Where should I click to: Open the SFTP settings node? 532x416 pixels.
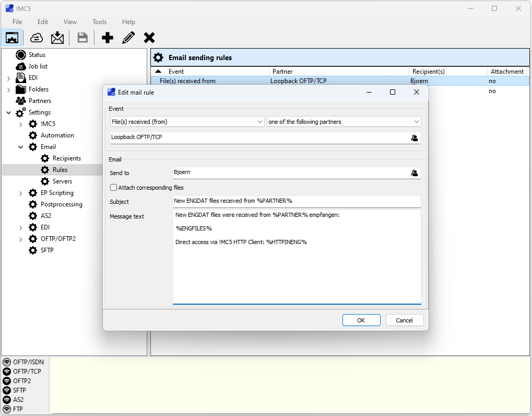47,250
